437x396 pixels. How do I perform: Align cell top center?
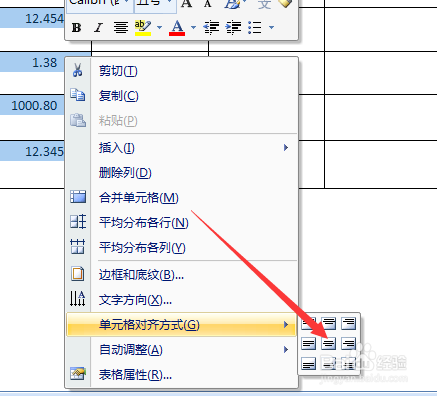329,323
